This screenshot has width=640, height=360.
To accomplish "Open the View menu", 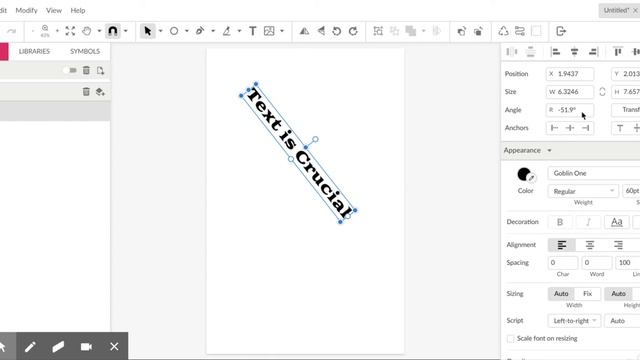I will pos(54,10).
